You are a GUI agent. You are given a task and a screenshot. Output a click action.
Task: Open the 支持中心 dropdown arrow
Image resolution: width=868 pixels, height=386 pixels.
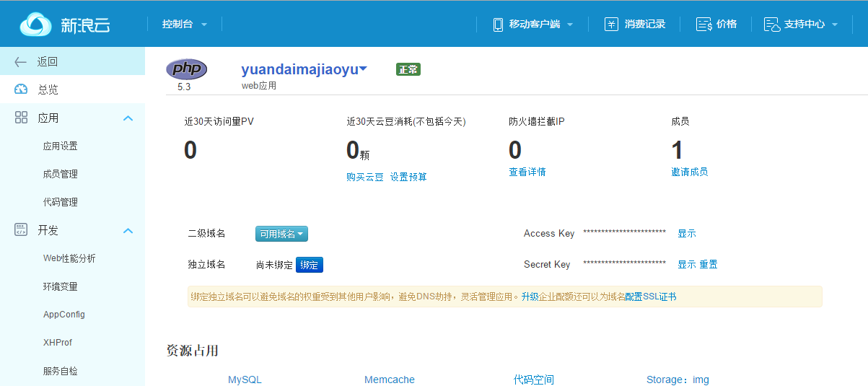click(835, 25)
